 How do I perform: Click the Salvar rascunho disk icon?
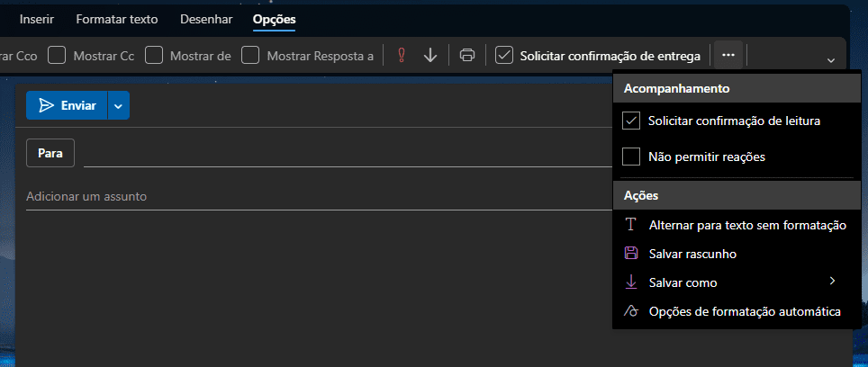(631, 254)
